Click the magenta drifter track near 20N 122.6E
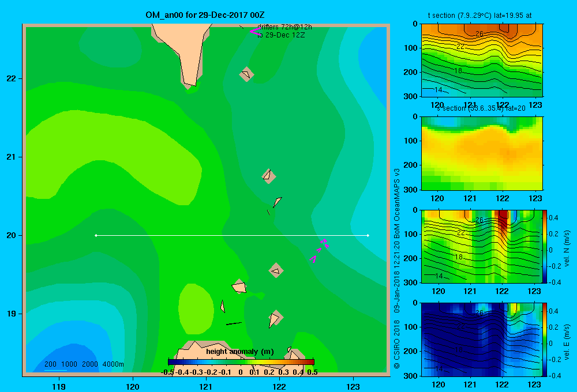This screenshot has height=392, width=577. coord(319,250)
